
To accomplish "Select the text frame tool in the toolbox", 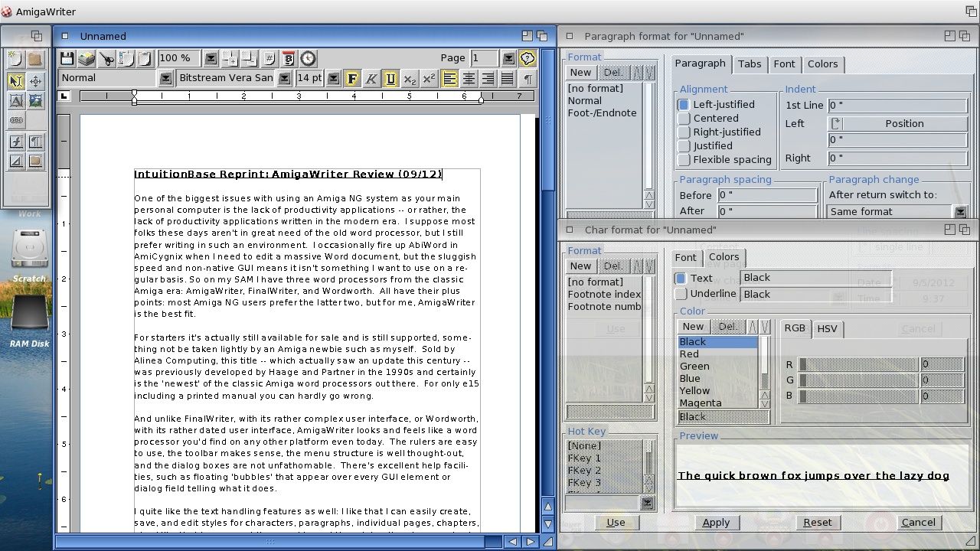I will [x=16, y=100].
